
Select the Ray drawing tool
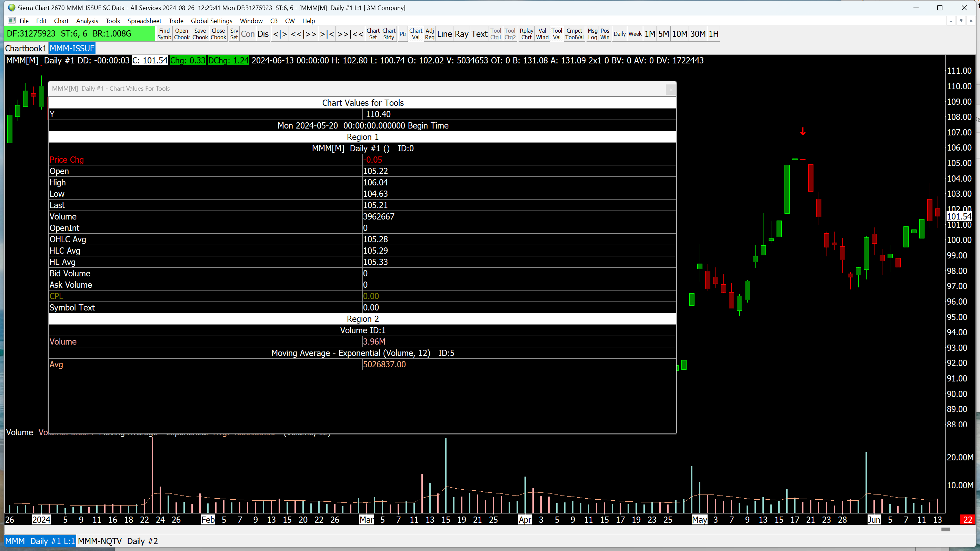pos(461,34)
